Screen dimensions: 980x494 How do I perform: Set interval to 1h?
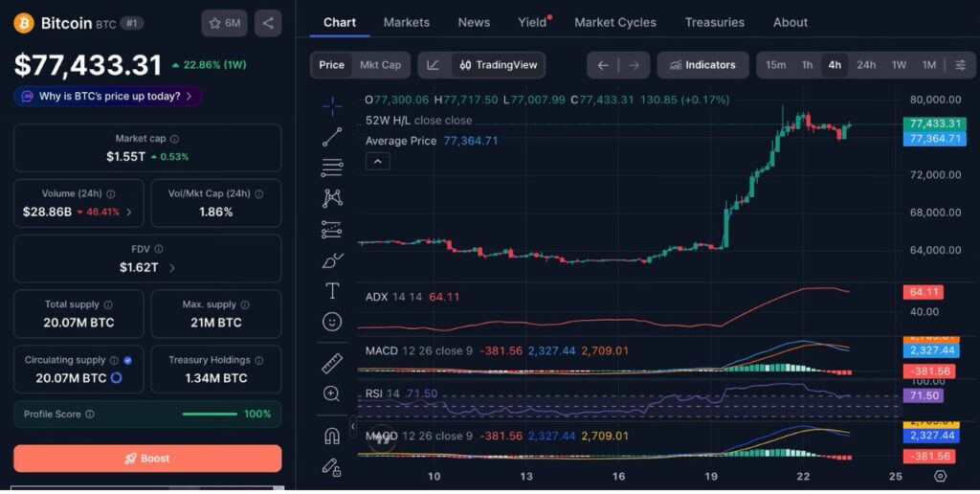click(x=807, y=65)
